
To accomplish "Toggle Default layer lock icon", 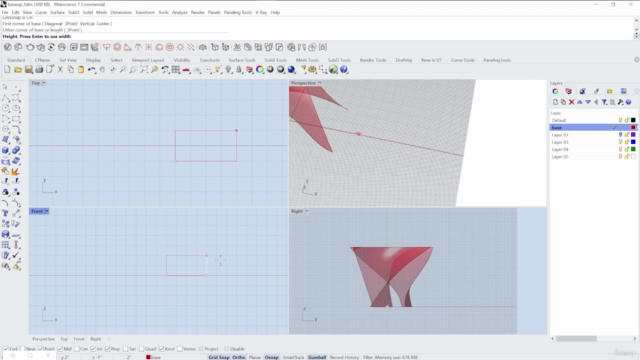I will point(627,120).
